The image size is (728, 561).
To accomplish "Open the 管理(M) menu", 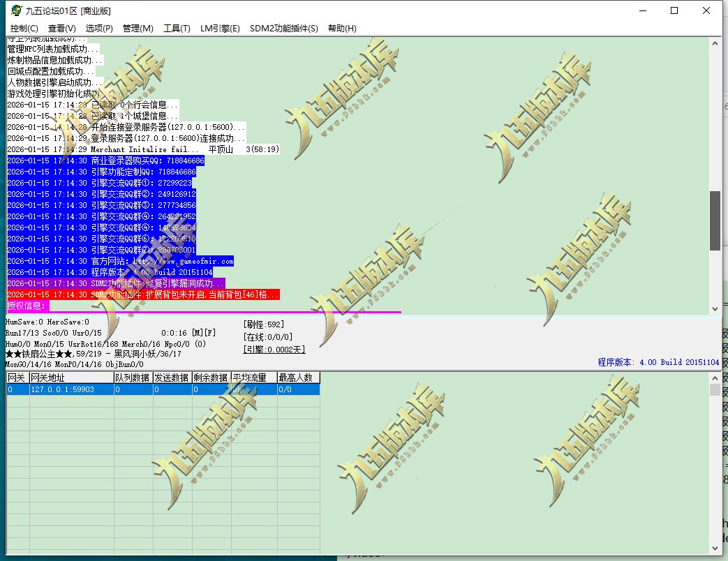I will pyautogui.click(x=138, y=29).
